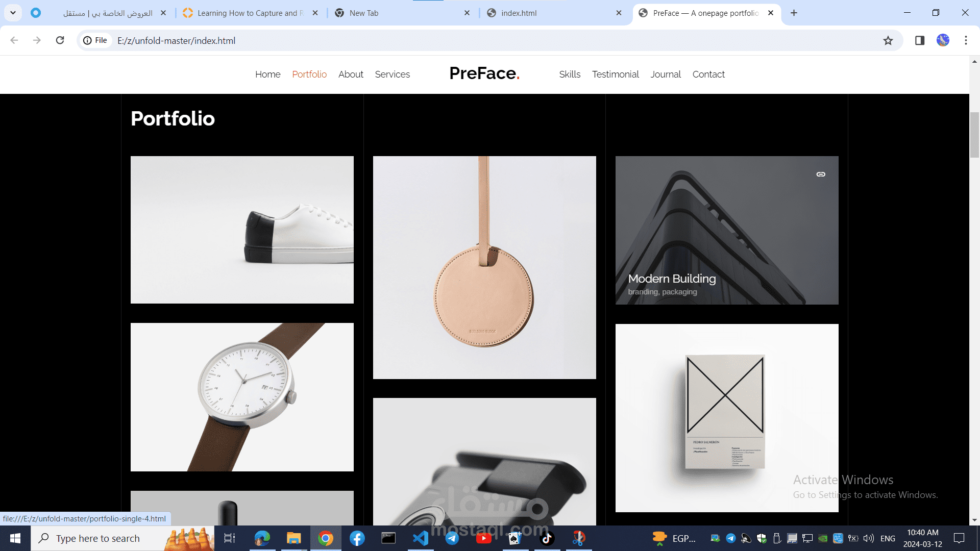The height and width of the screenshot is (551, 980).
Task: Open the Chrome three-dot menu
Action: tap(966, 41)
